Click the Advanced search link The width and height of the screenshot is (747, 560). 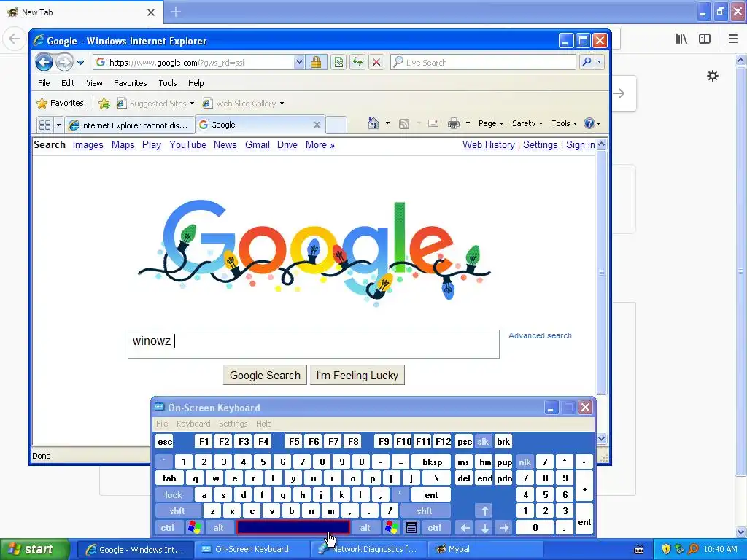(x=540, y=335)
